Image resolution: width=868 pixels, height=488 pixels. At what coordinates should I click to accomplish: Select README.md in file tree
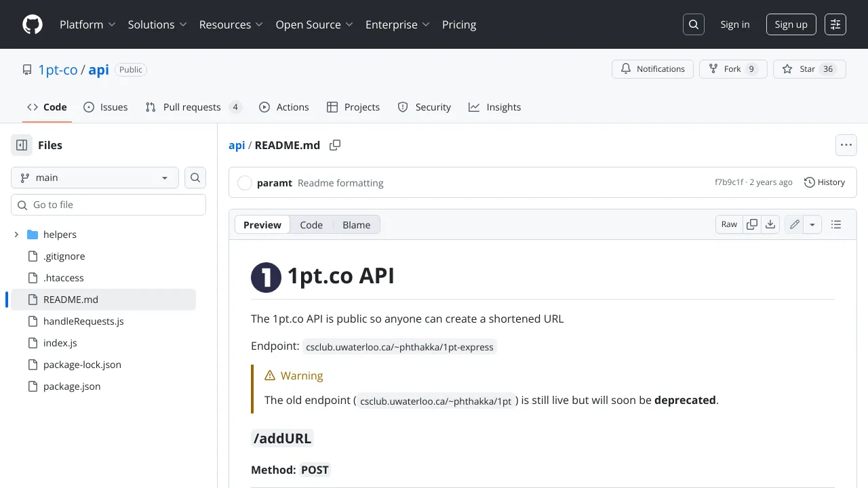point(103,300)
